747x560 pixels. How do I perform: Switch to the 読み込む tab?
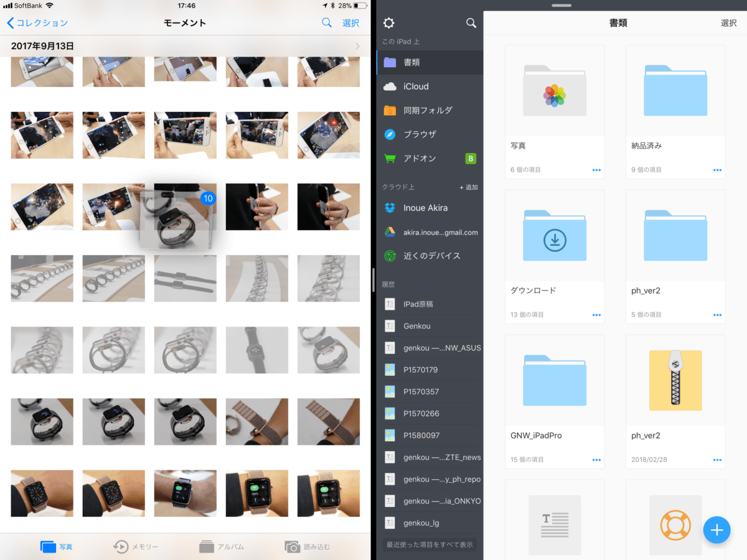[308, 547]
